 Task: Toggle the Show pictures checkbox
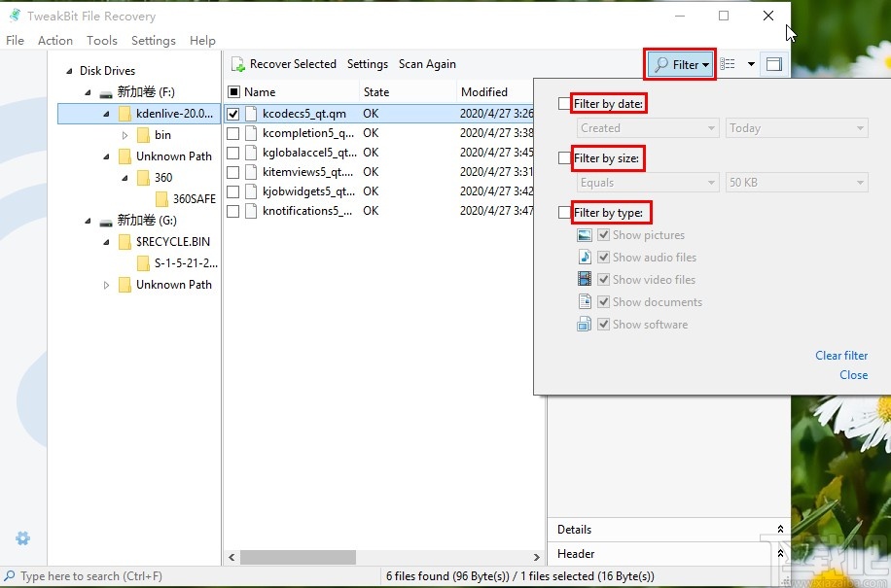click(603, 234)
